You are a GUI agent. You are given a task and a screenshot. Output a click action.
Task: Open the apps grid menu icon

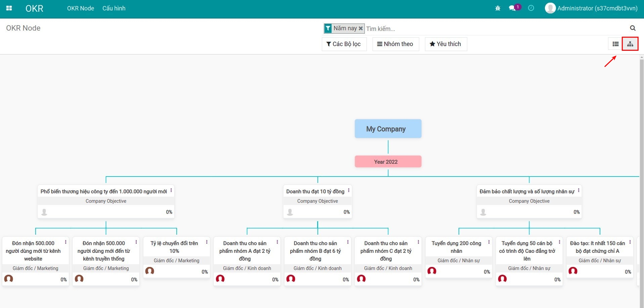[x=9, y=8]
